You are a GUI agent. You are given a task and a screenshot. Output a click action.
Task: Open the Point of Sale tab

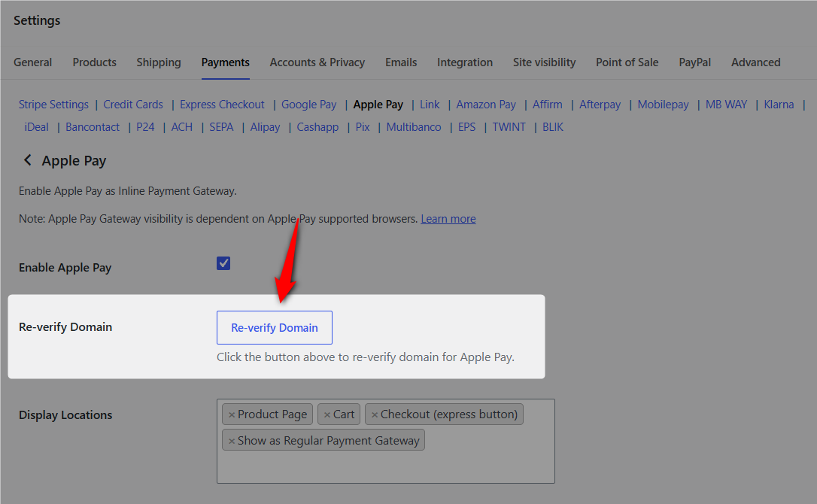tap(627, 62)
